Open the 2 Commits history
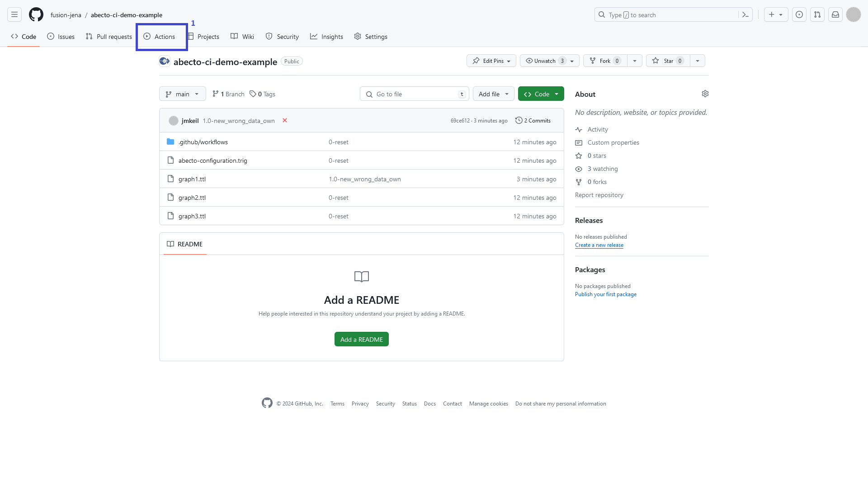Viewport: 868px width, 486px height. click(533, 121)
